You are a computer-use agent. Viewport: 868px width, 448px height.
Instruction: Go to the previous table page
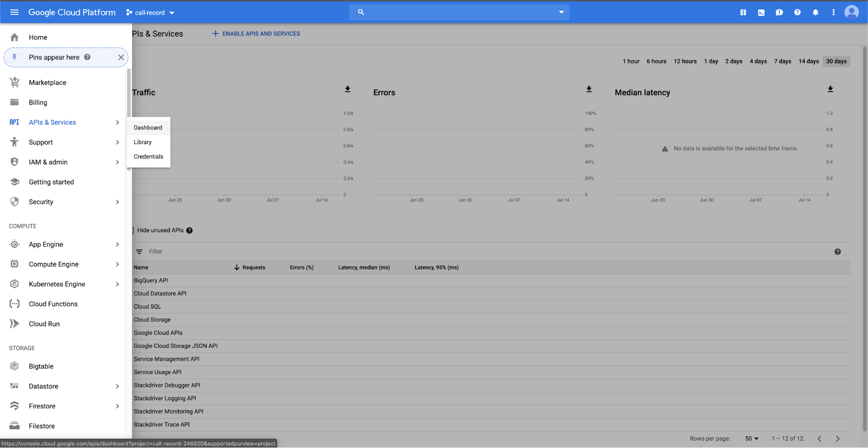[x=819, y=438]
